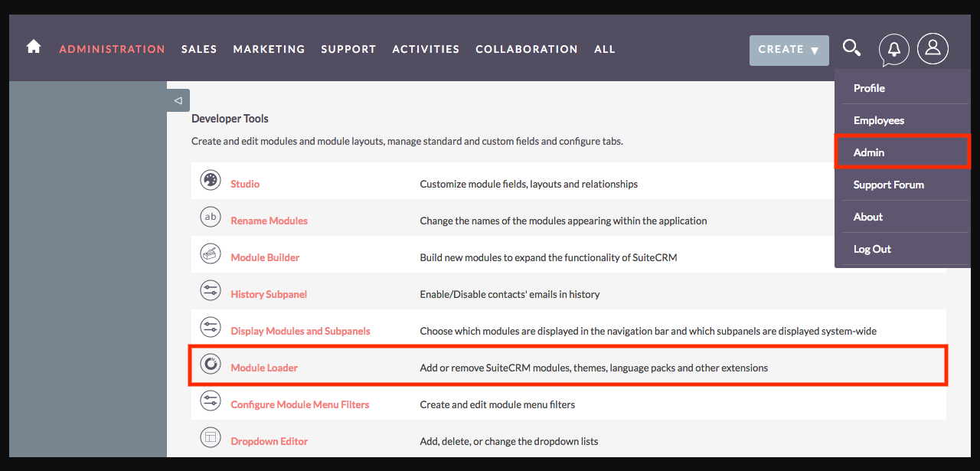Open Display Modules and Subpanels link

[x=300, y=331]
